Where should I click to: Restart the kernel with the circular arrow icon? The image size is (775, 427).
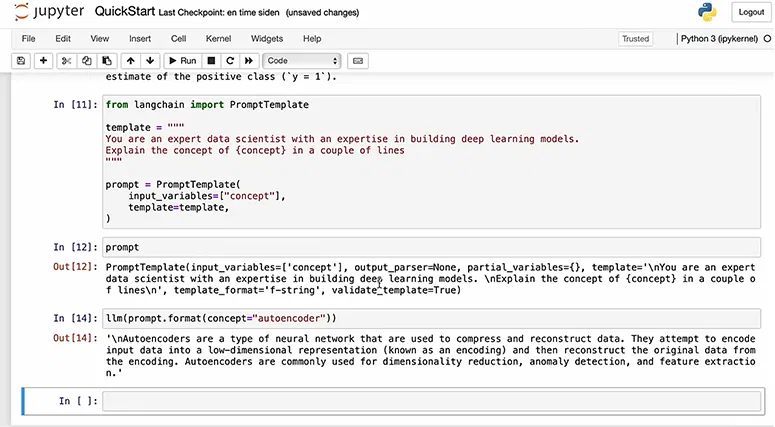[x=230, y=61]
